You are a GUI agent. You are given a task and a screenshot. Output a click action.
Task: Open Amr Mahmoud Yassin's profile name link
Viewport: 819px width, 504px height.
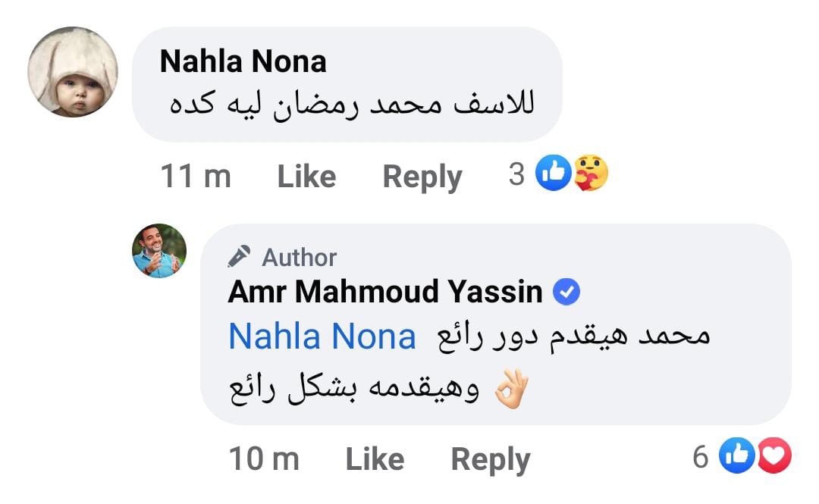coord(385,292)
